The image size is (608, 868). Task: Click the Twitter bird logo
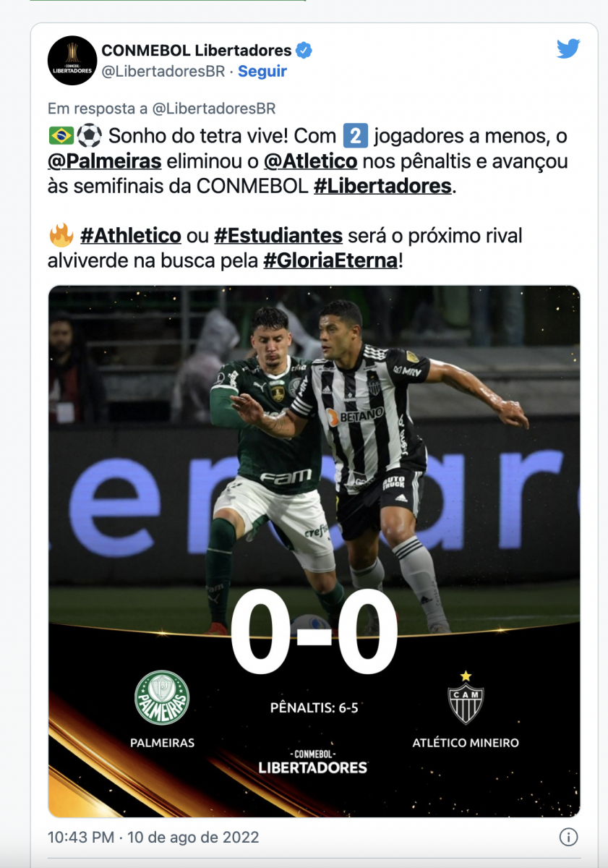coord(568,48)
